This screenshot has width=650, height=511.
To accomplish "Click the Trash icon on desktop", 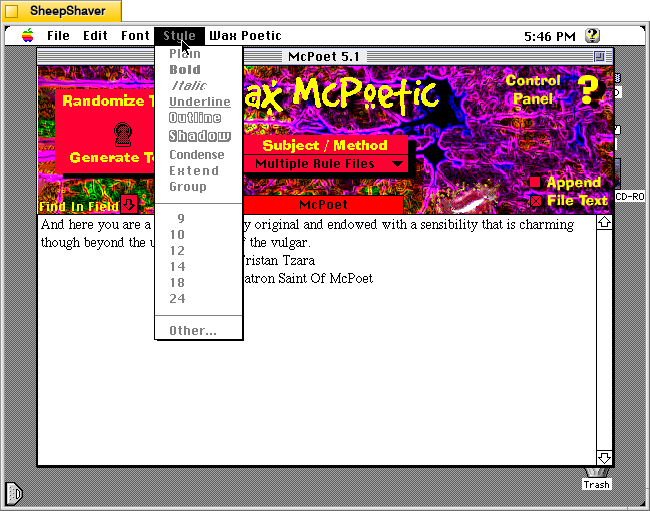I will 597,479.
